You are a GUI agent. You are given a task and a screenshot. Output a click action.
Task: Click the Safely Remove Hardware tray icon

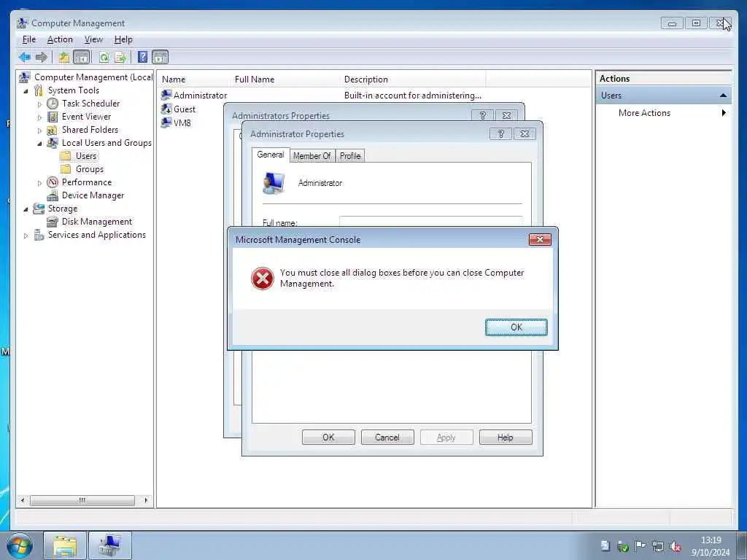pos(623,547)
